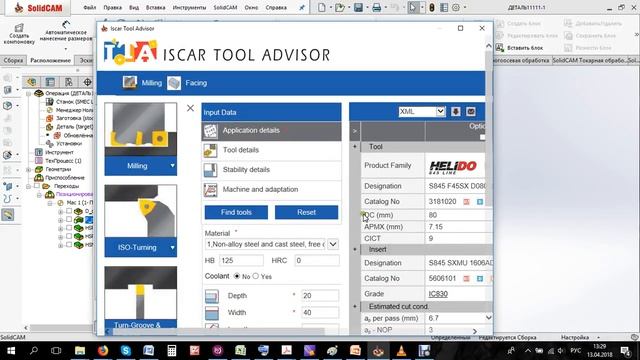Screen dimensions: 640x360
Task: Open Skype from the Windows taskbar
Action: tap(126, 350)
